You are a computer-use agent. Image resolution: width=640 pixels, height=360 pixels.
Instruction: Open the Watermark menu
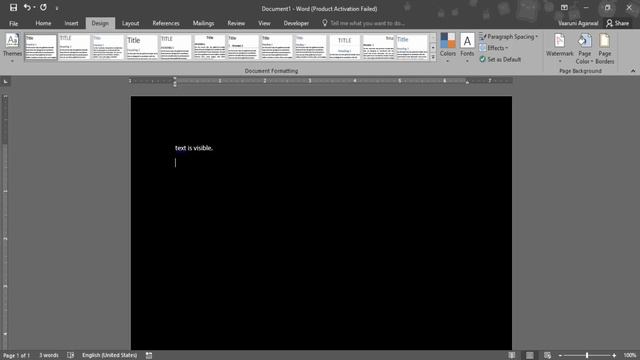click(x=560, y=48)
